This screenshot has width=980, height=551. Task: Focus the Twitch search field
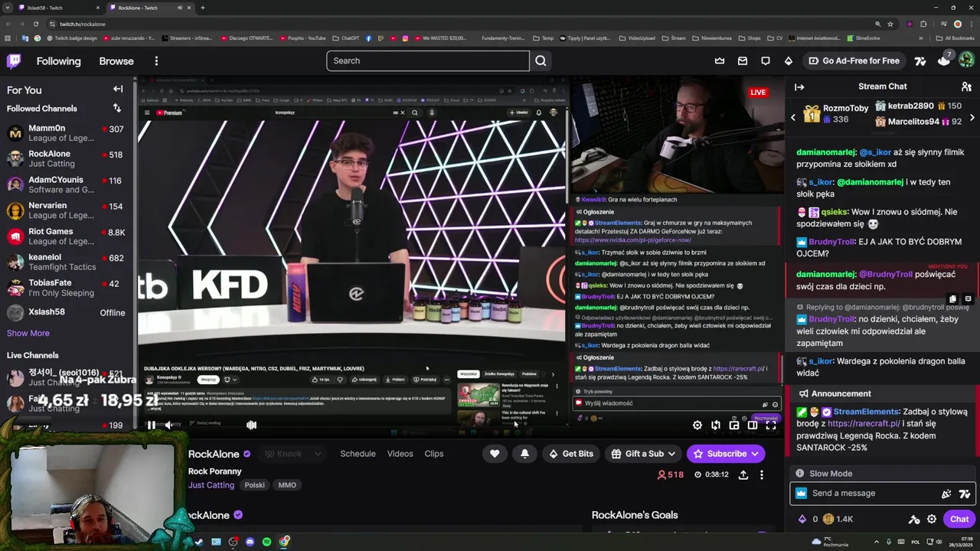(x=427, y=61)
